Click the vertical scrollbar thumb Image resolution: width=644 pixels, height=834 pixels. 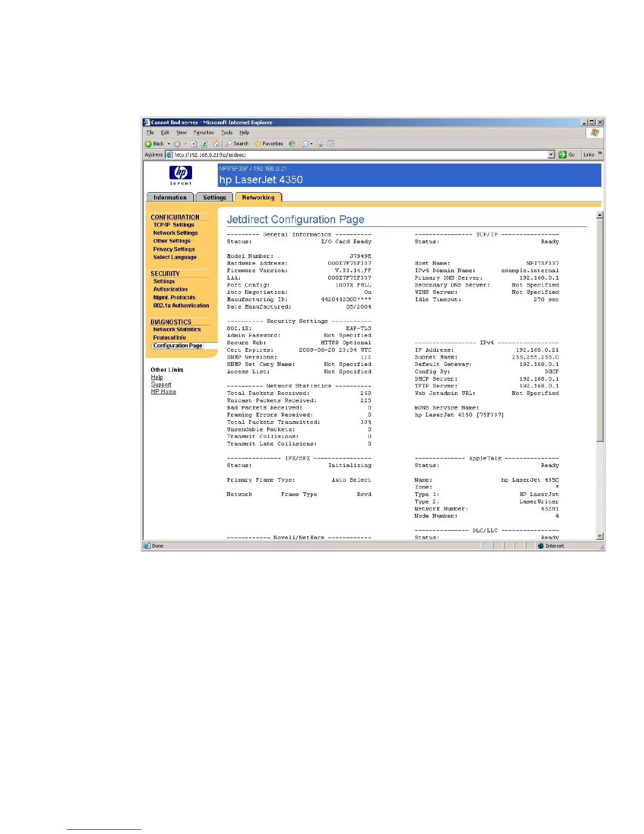(600, 330)
